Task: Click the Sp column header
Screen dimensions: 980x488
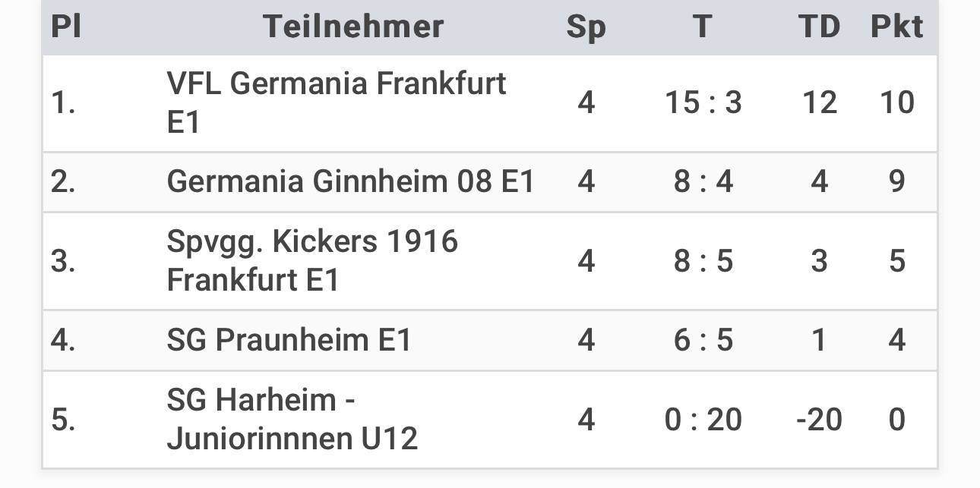Action: point(586,27)
